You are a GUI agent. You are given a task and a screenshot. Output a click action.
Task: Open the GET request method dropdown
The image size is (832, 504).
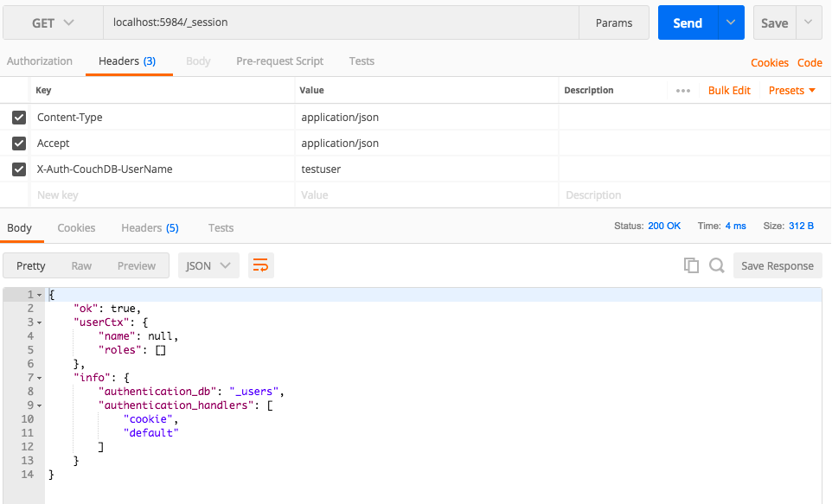tap(52, 22)
